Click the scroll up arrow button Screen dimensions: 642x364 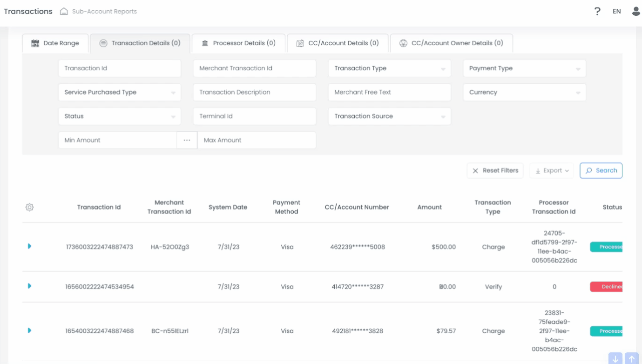click(x=632, y=358)
